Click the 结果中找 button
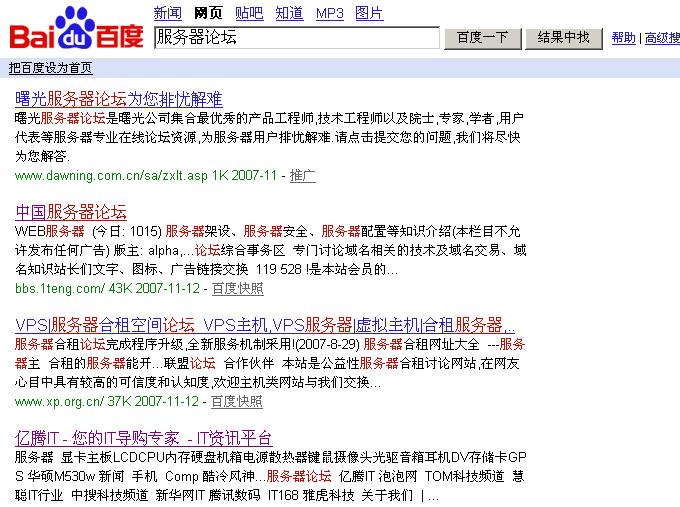680x507 pixels. pyautogui.click(x=564, y=39)
